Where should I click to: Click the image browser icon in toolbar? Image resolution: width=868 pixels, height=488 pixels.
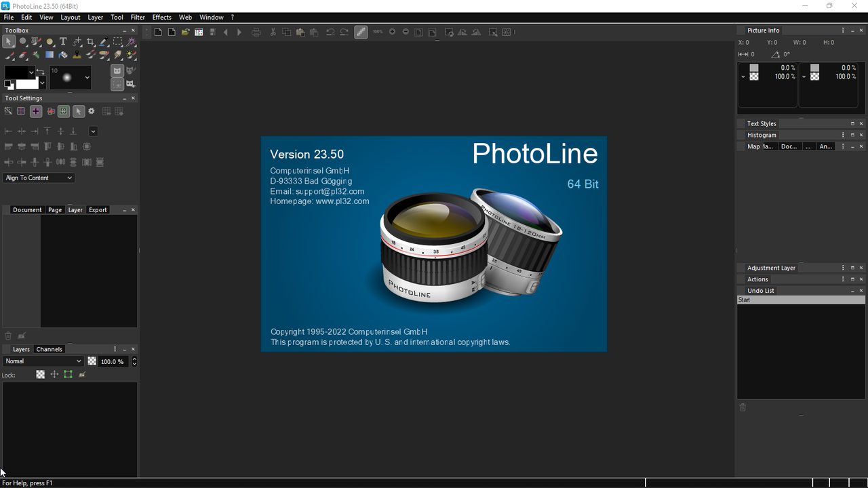(x=199, y=32)
